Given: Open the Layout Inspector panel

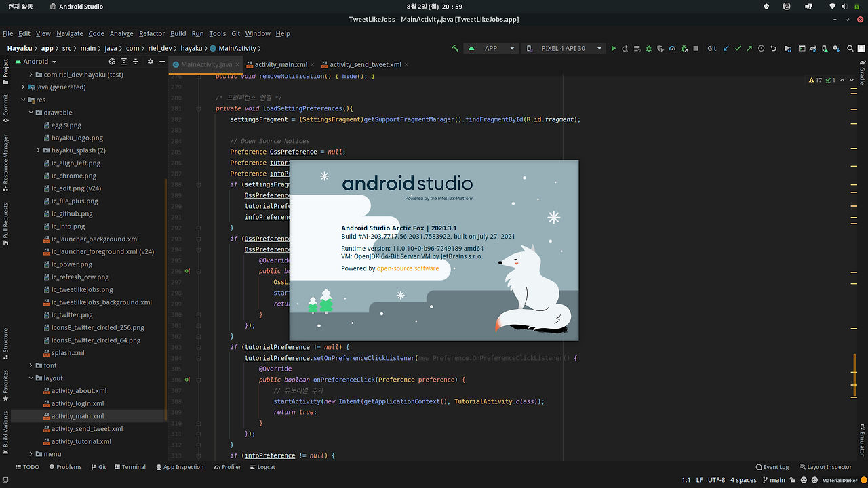Looking at the screenshot, I should [825, 467].
